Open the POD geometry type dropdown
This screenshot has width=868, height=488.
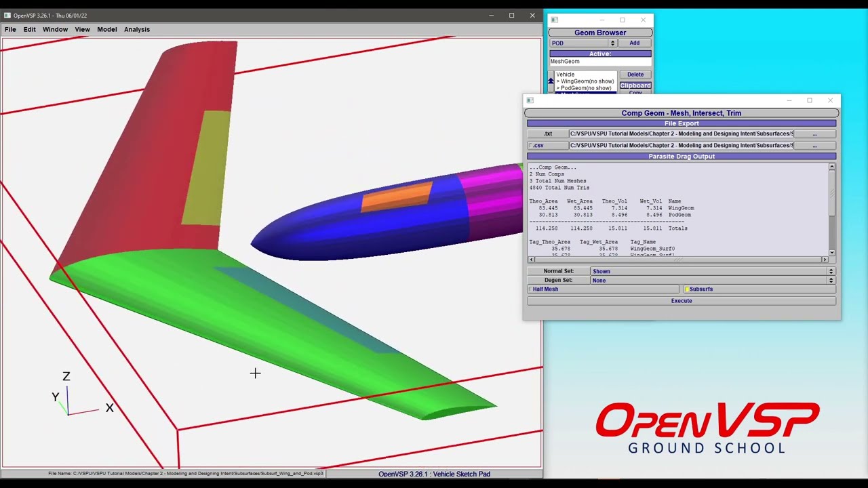point(583,43)
